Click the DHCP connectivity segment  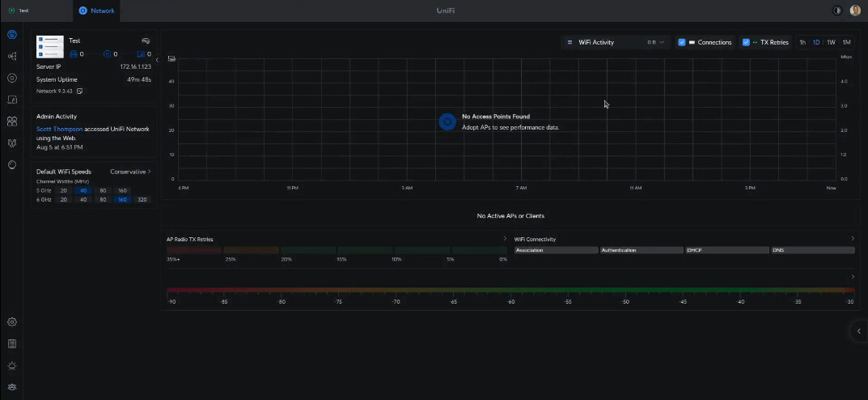click(727, 250)
